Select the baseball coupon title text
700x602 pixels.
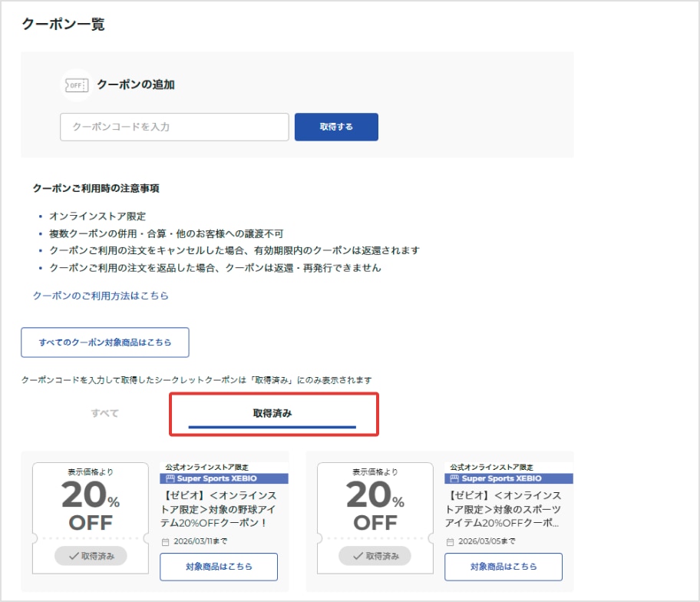tap(220, 508)
